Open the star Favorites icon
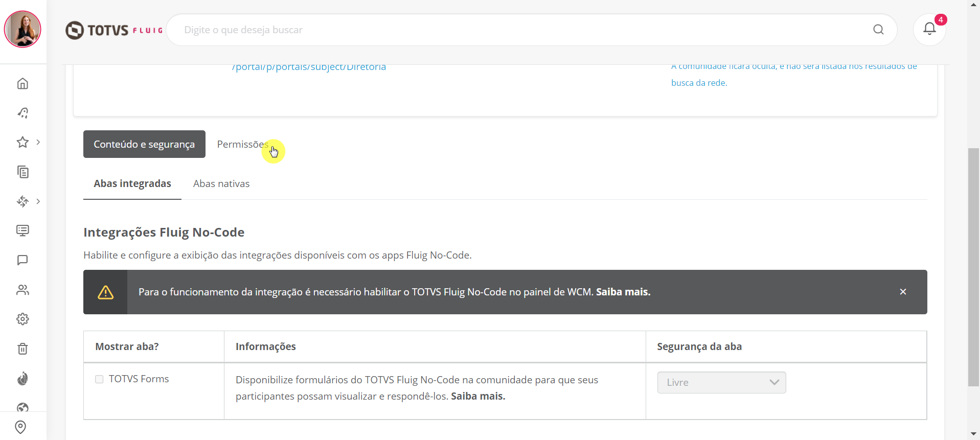980x440 pixels. 22,142
